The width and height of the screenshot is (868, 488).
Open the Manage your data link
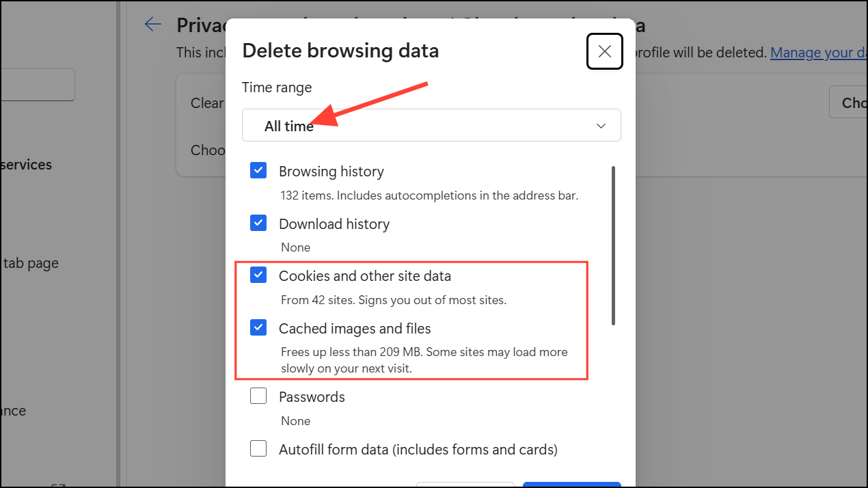coord(819,53)
